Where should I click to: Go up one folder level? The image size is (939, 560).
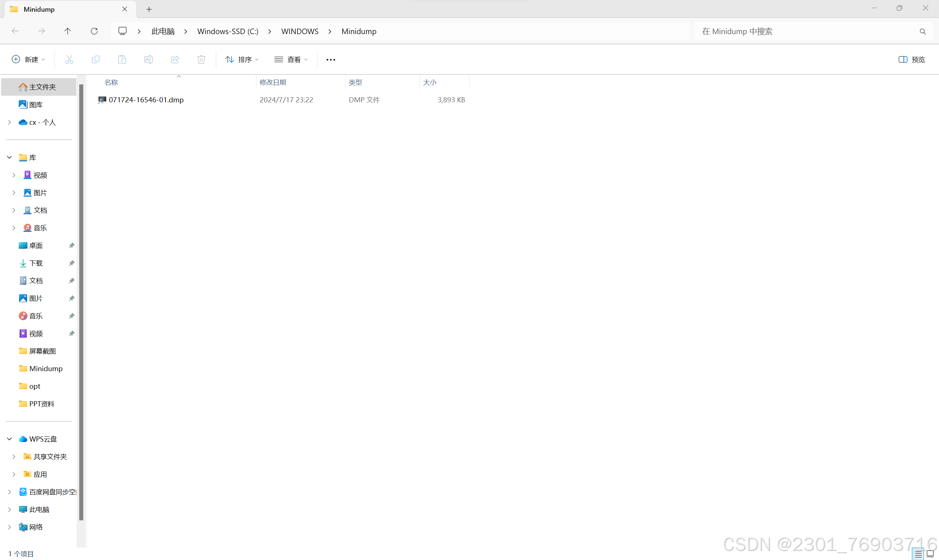coord(67,31)
